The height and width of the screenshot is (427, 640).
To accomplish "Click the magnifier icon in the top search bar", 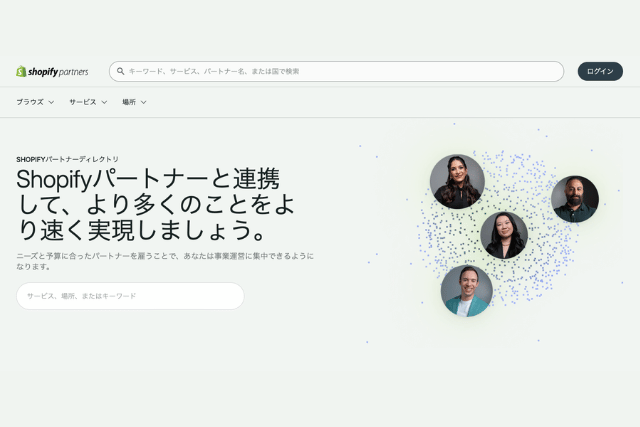I will [x=120, y=71].
